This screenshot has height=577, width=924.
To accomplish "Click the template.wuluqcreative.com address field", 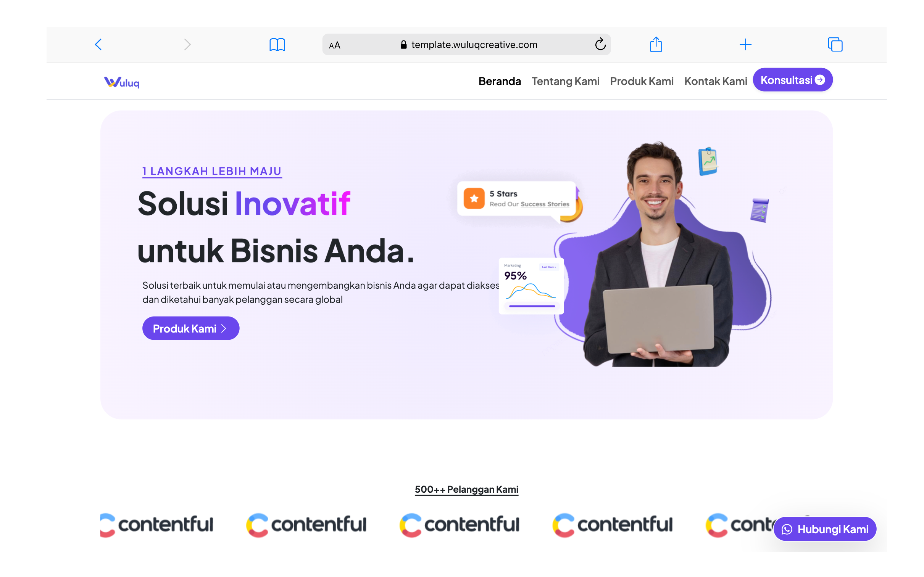I will [x=466, y=45].
